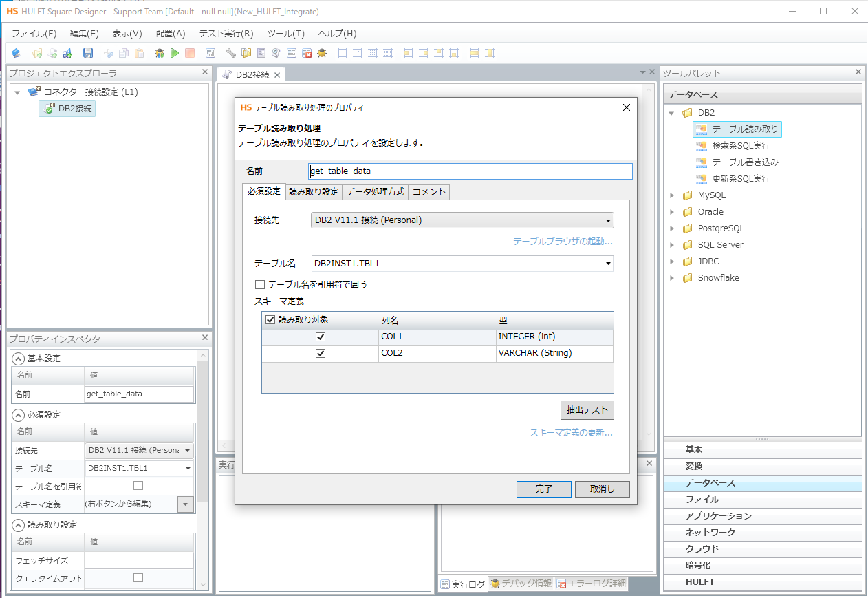Toggle クエリタイムアウト checkbox in inspector
Screen dimensions: 868x598
[138, 577]
